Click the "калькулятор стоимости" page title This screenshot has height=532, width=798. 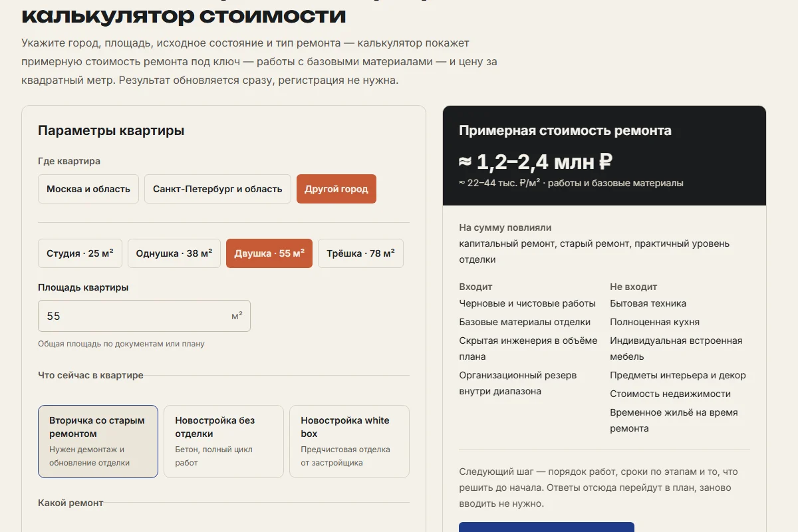(x=184, y=15)
